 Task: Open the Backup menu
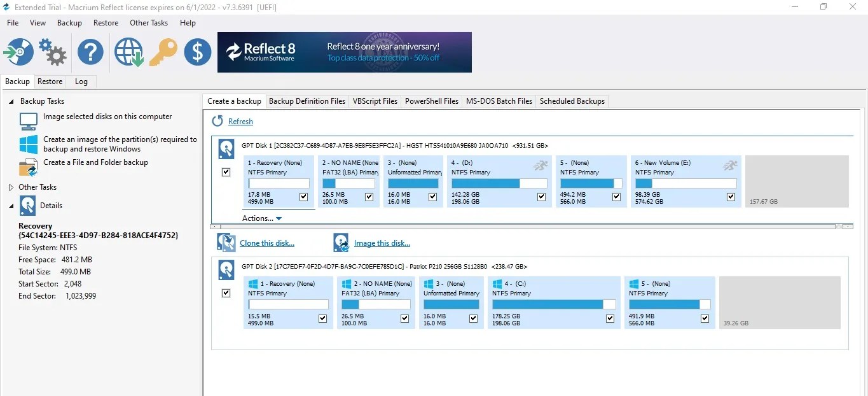pos(69,23)
